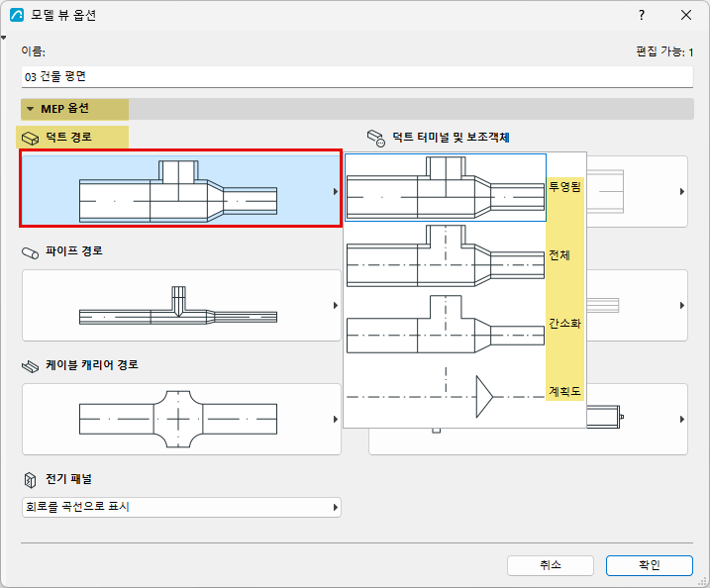Click the 전기 패널 heading label
Image resolution: width=710 pixels, height=588 pixels.
pyautogui.click(x=68, y=479)
